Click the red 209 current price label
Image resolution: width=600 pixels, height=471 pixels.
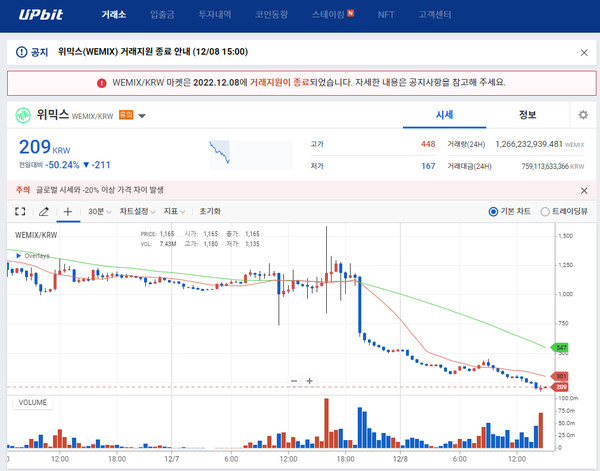[559, 387]
